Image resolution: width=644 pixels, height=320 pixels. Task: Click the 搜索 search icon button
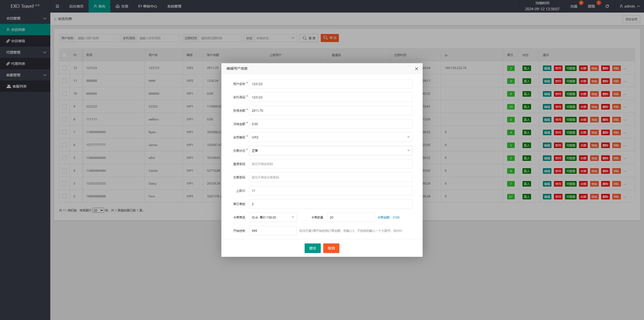pyautogui.click(x=309, y=38)
